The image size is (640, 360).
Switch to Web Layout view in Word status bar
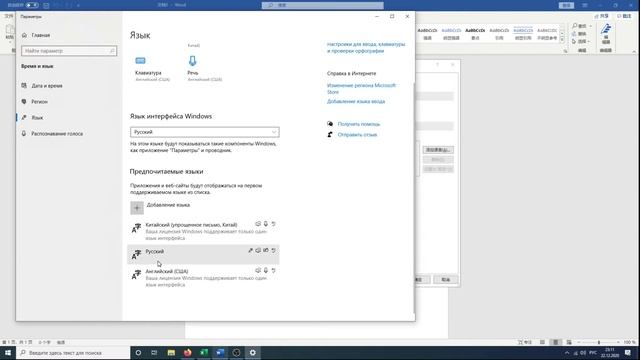(569, 342)
